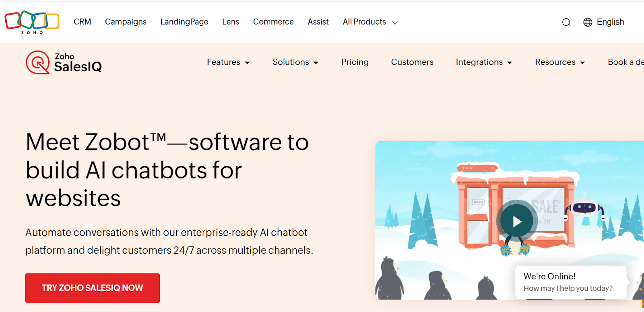Open the Lens product link
This screenshot has height=312, width=644.
231,22
